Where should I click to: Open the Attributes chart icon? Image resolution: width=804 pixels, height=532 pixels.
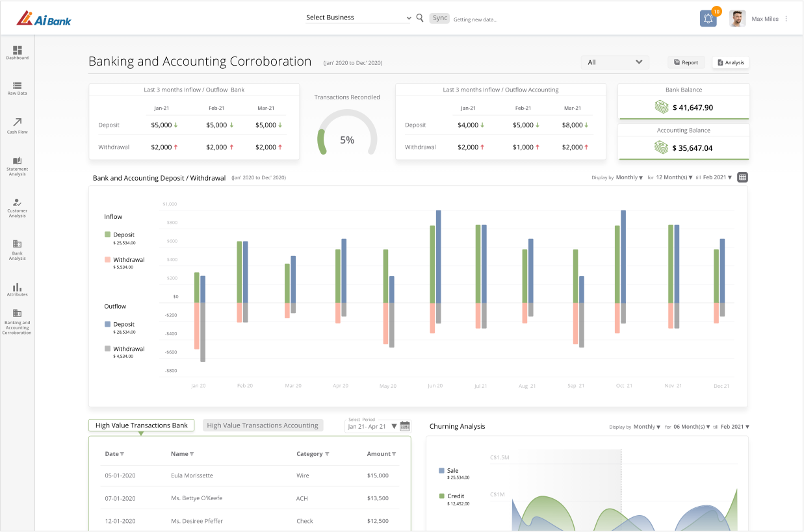[x=18, y=287]
